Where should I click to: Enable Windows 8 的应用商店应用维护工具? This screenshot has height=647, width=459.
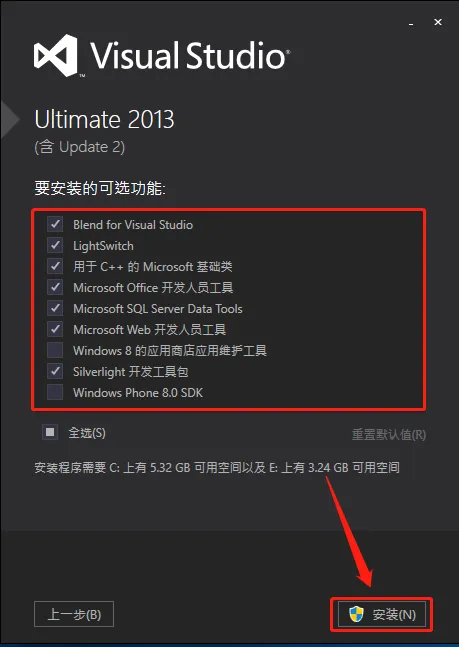[x=55, y=350]
